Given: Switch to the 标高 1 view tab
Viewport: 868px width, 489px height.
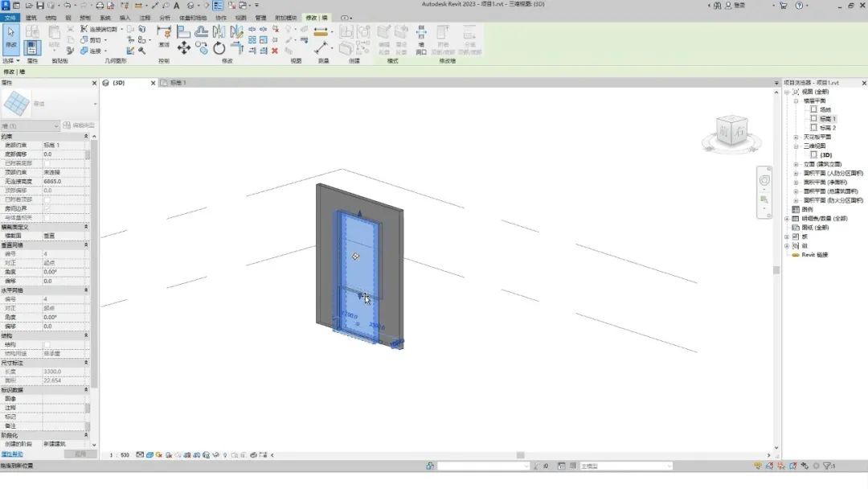Looking at the screenshot, I should (178, 83).
